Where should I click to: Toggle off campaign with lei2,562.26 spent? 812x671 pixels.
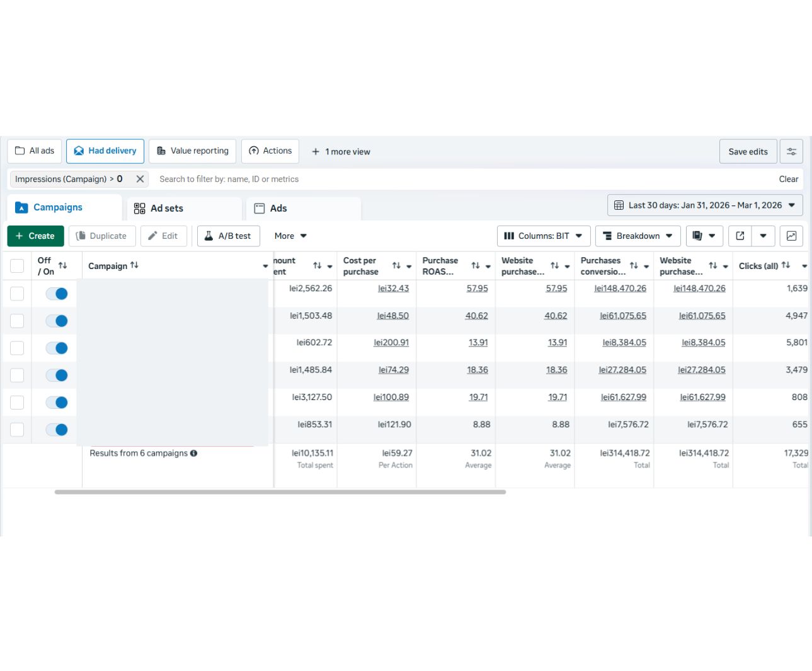(x=57, y=294)
